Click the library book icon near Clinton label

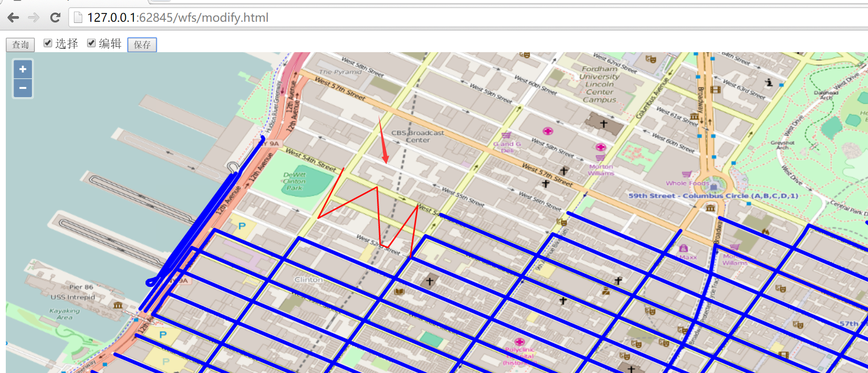[399, 291]
